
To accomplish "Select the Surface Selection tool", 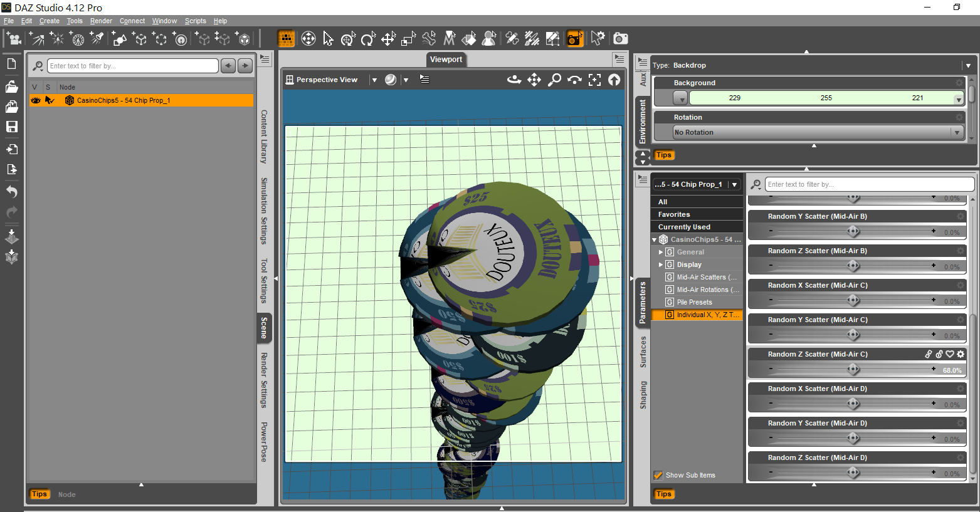I will point(469,39).
